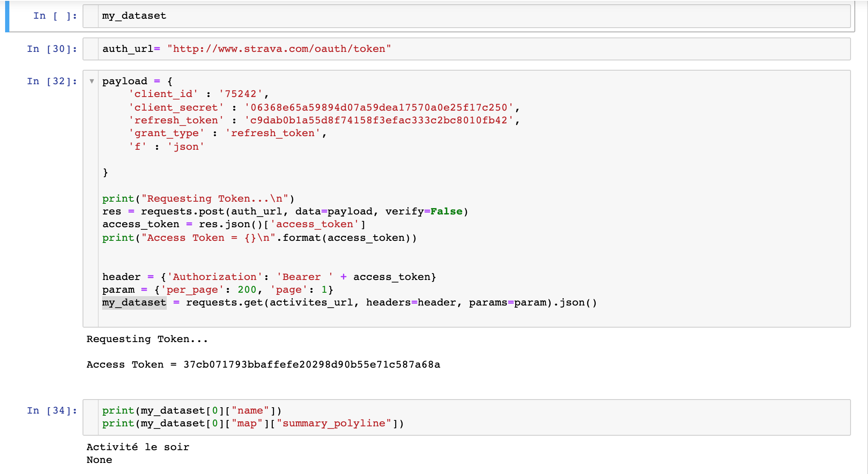Click the 'f' : 'json' payload line
Viewport: 868px width, 474px height.
(x=166, y=147)
